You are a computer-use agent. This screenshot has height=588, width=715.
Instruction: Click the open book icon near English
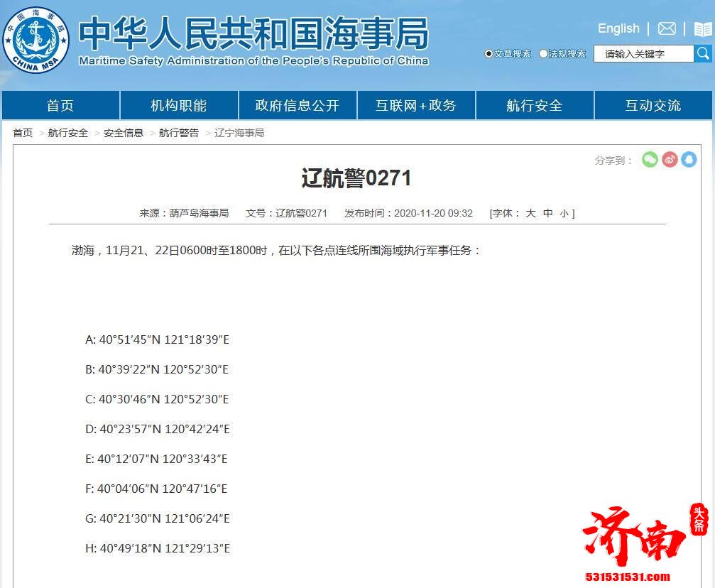coord(700,28)
